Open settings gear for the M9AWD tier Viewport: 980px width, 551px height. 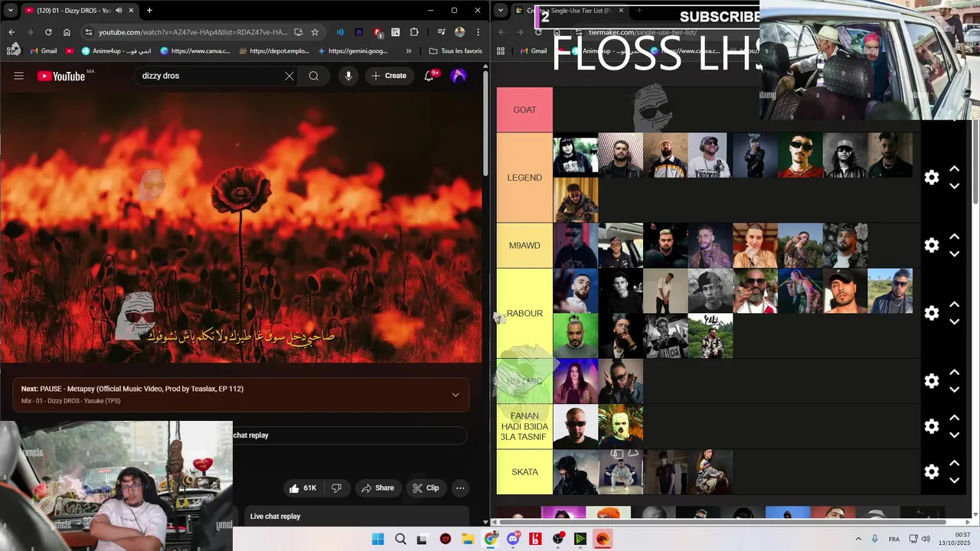coord(932,245)
